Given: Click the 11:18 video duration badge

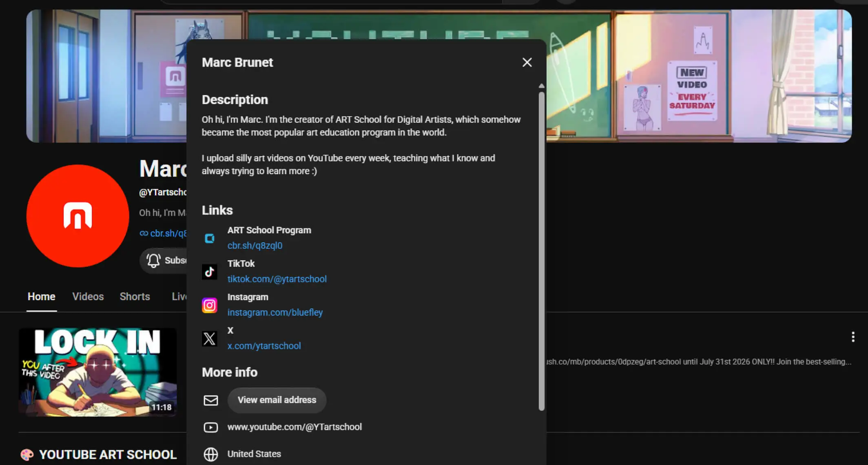Looking at the screenshot, I should coord(162,407).
